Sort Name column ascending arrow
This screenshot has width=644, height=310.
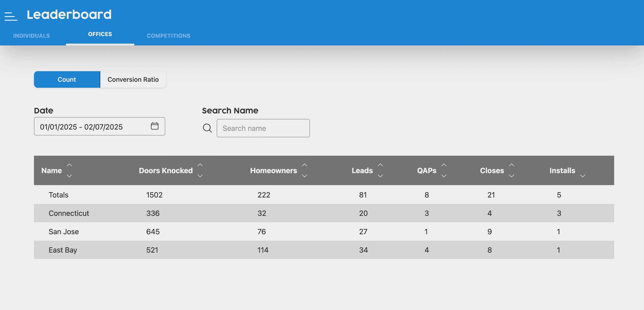pyautogui.click(x=69, y=165)
